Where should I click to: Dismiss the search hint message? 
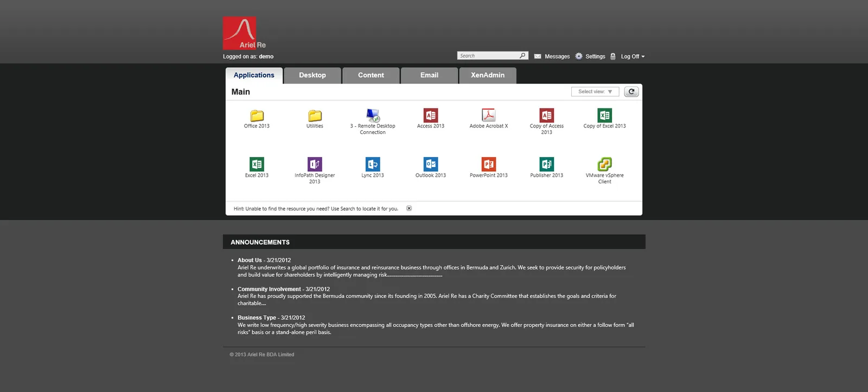point(409,208)
